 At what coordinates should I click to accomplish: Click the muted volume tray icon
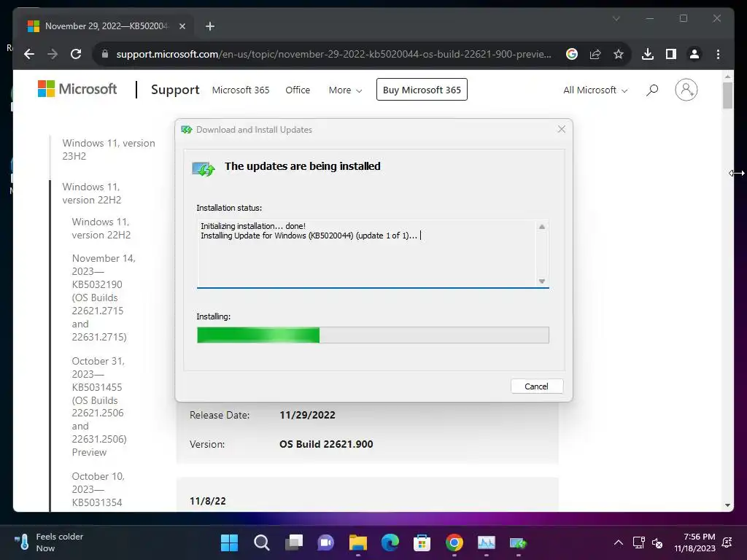point(657,542)
